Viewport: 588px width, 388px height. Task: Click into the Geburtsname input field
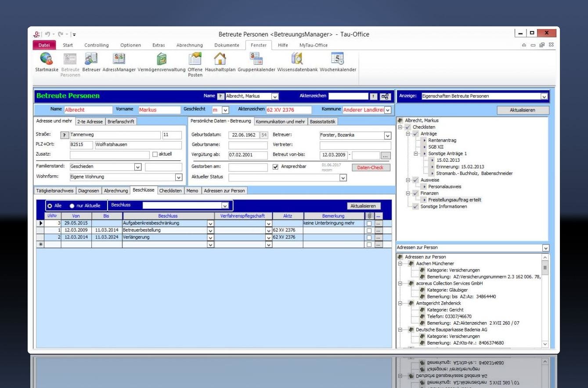pos(248,145)
